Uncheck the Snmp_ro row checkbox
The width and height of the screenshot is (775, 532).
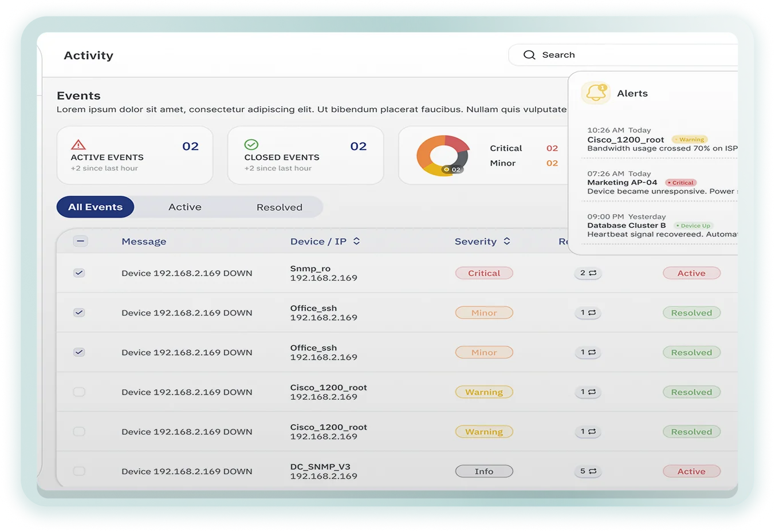click(x=79, y=273)
